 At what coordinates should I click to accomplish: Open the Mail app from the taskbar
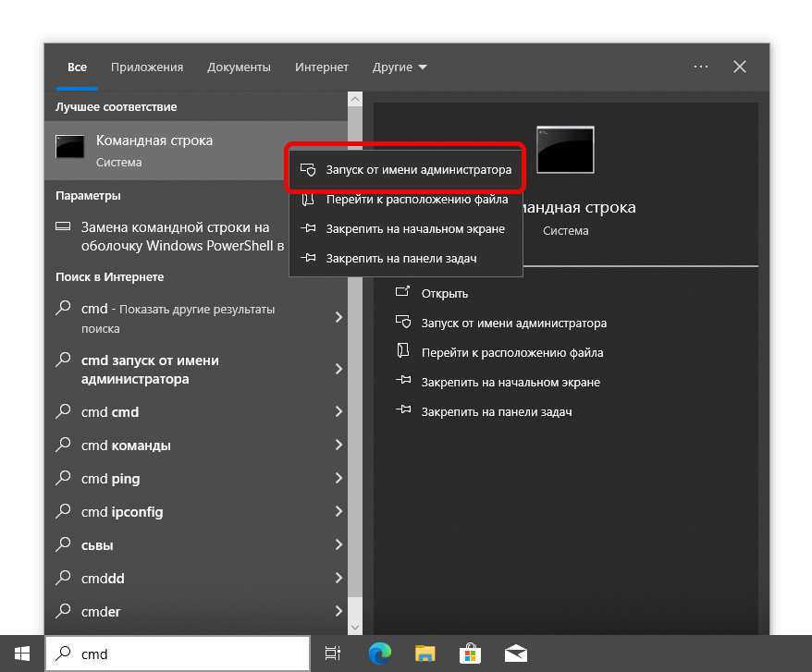(x=515, y=654)
